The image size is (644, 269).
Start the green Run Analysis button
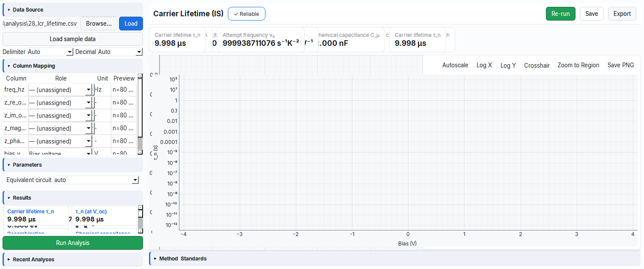point(73,243)
